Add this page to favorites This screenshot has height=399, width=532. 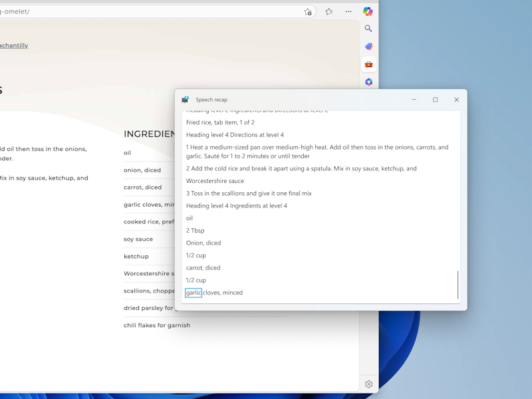[x=308, y=12]
